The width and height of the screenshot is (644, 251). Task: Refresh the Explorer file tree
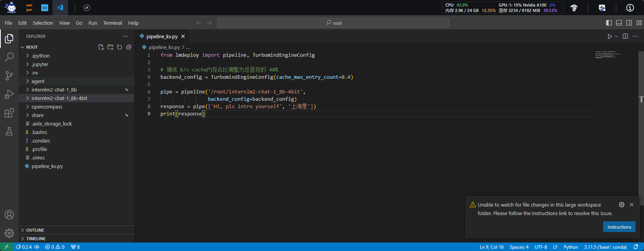(120, 47)
